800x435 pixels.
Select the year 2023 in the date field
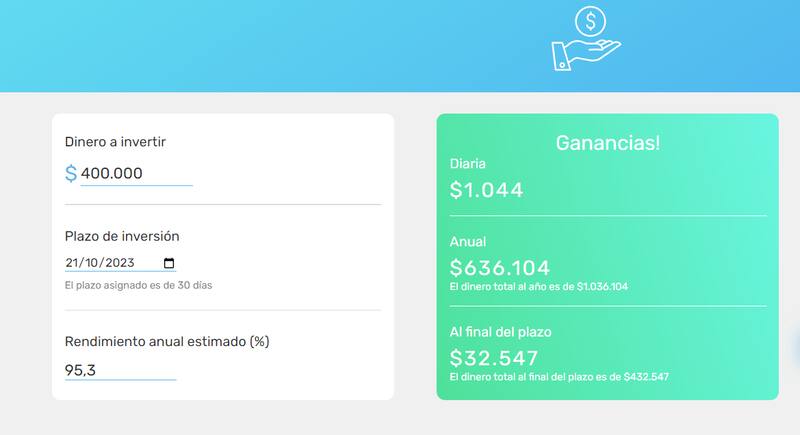[121, 263]
